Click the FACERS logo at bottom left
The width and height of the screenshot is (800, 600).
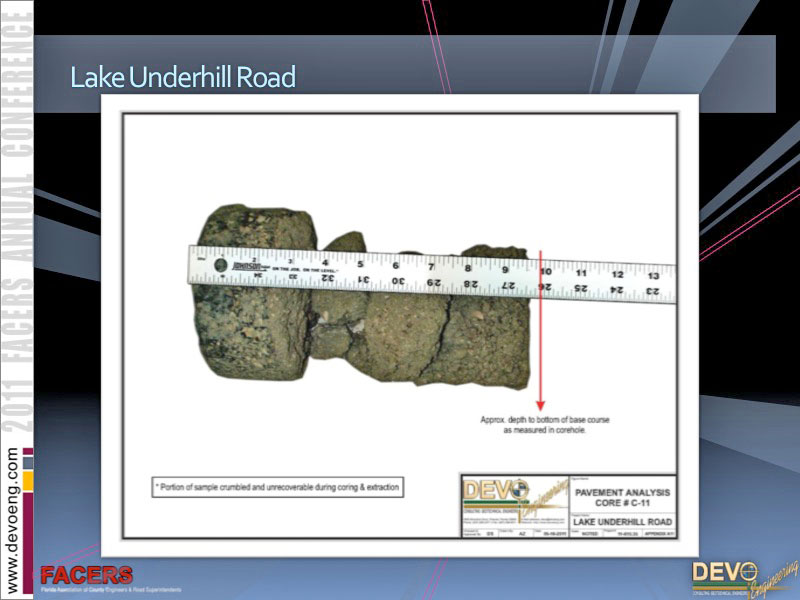[x=86, y=575]
